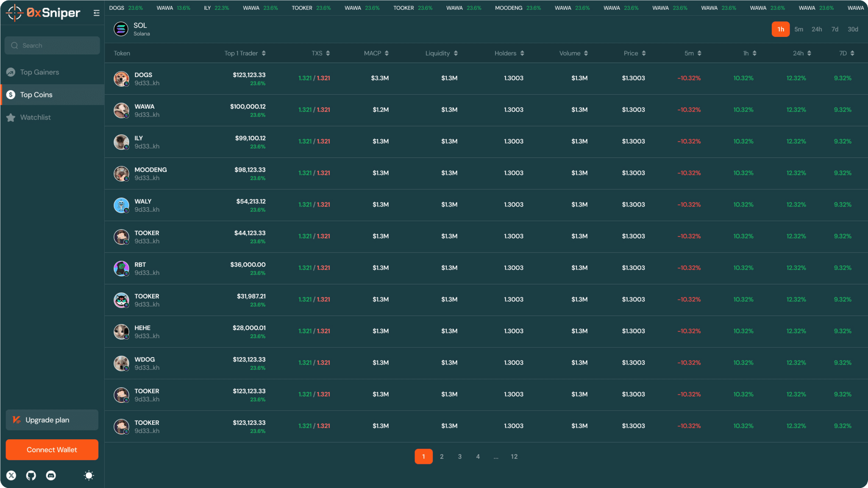Click the DOGS token avatar

click(x=121, y=78)
